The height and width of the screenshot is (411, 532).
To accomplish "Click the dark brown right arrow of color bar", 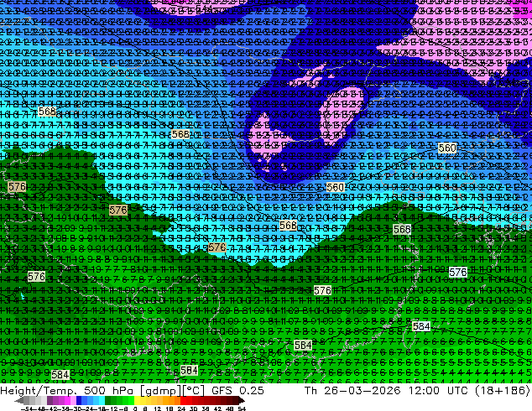I will (x=242, y=401).
